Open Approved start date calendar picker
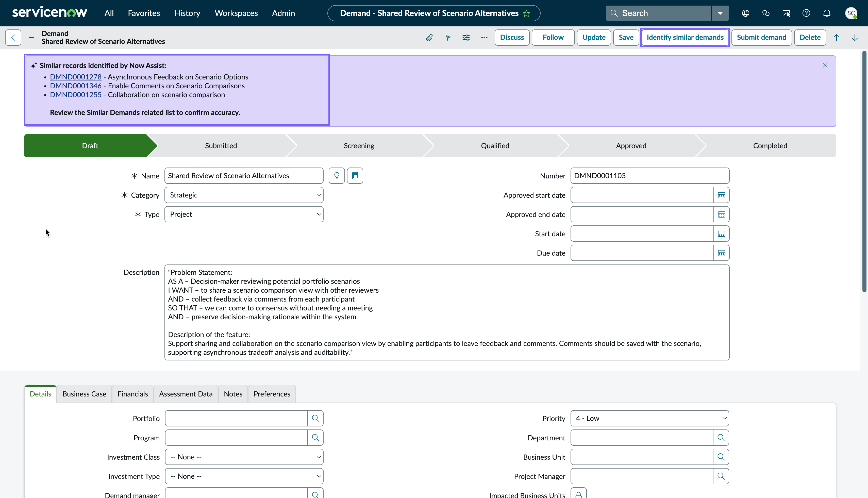 click(721, 195)
